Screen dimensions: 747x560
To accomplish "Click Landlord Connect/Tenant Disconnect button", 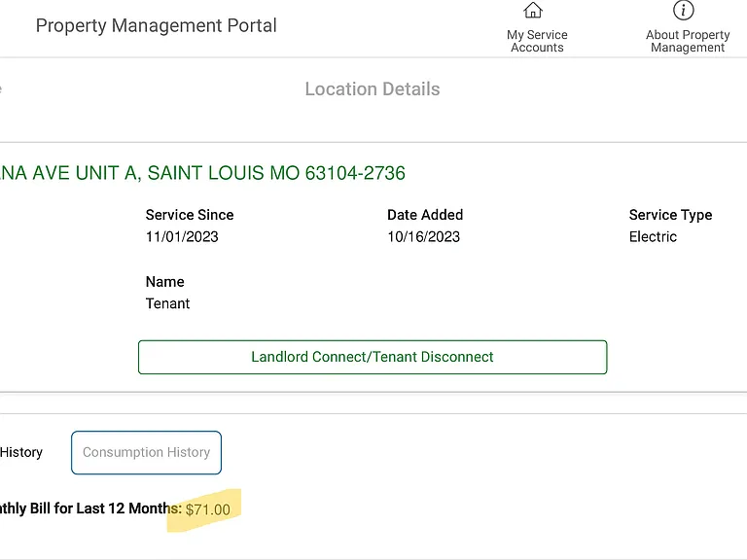I will 373,357.
